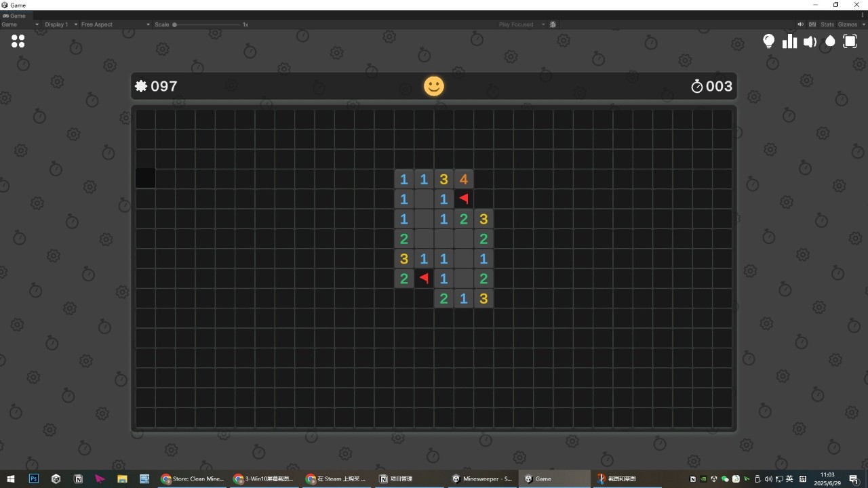This screenshot has width=868, height=488.
Task: Toggle the Stats overlay
Action: pyautogui.click(x=827, y=24)
